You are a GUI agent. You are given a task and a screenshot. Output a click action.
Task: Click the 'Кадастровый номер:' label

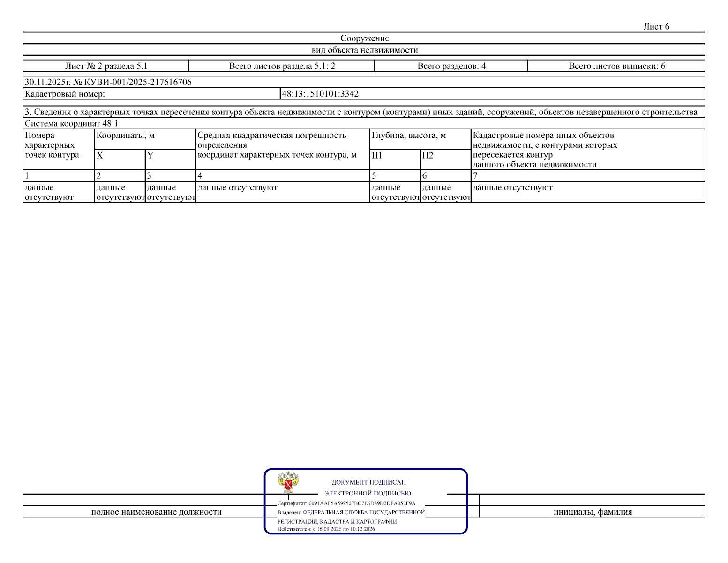coord(65,94)
